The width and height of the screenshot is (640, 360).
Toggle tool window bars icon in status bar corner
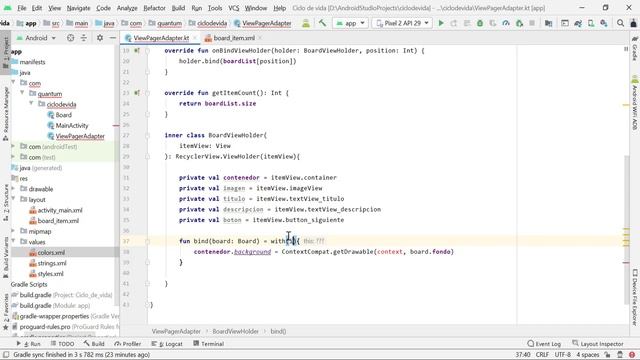point(6,355)
